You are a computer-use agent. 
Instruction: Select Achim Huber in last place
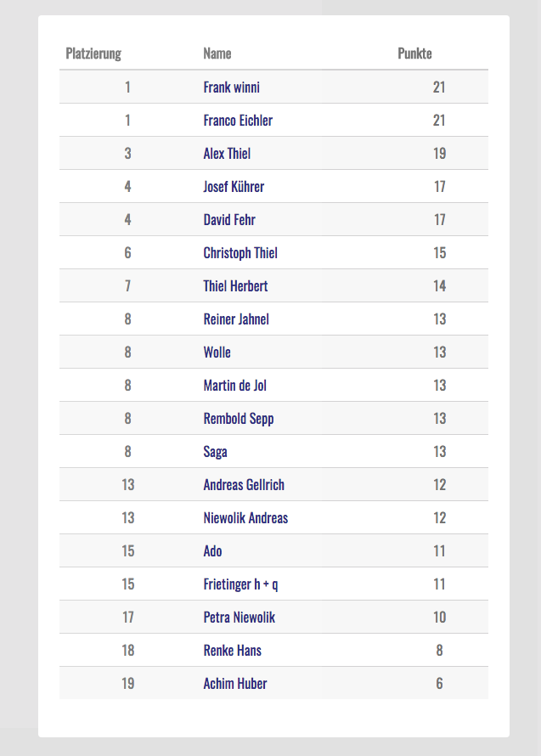235,683
